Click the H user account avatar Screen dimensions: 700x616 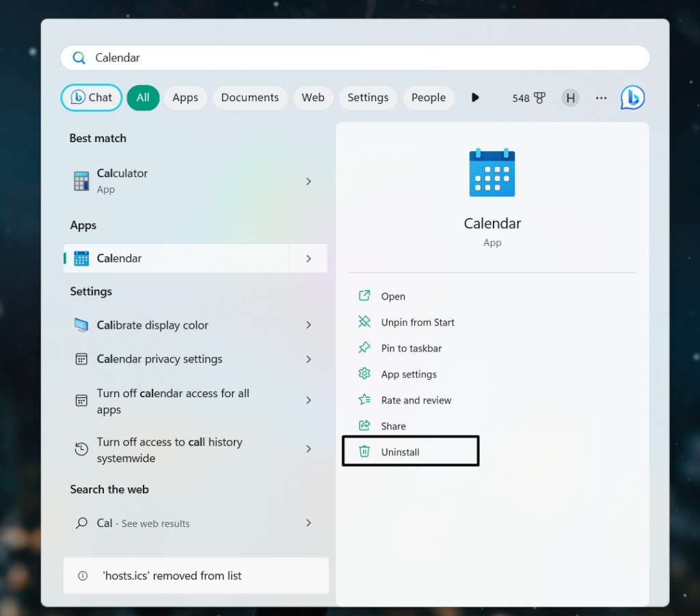569,98
